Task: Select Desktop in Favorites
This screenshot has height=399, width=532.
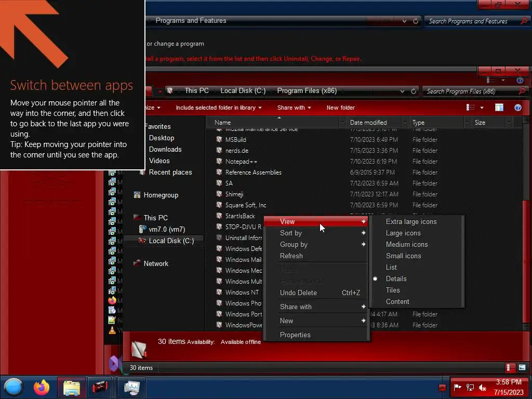Action: [162, 138]
